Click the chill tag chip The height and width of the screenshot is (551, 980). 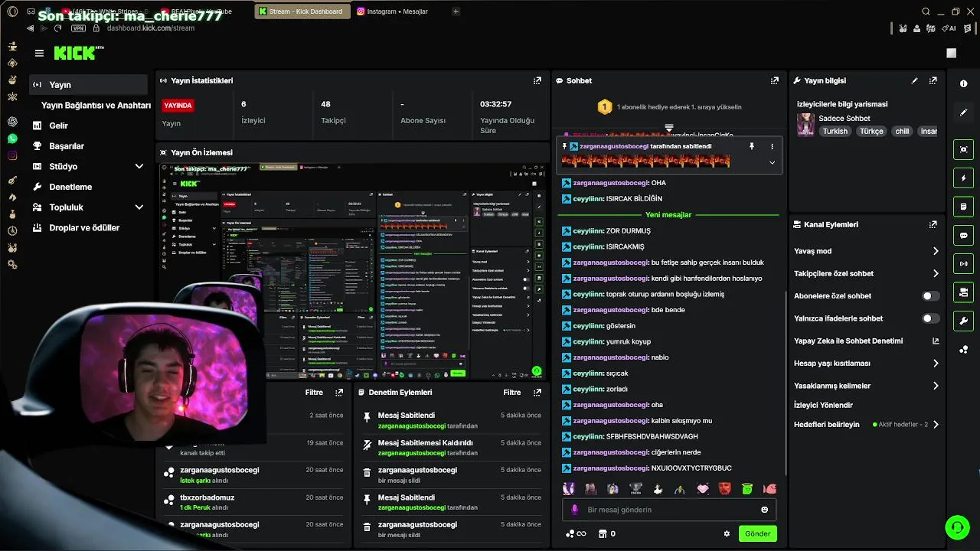[x=902, y=131]
